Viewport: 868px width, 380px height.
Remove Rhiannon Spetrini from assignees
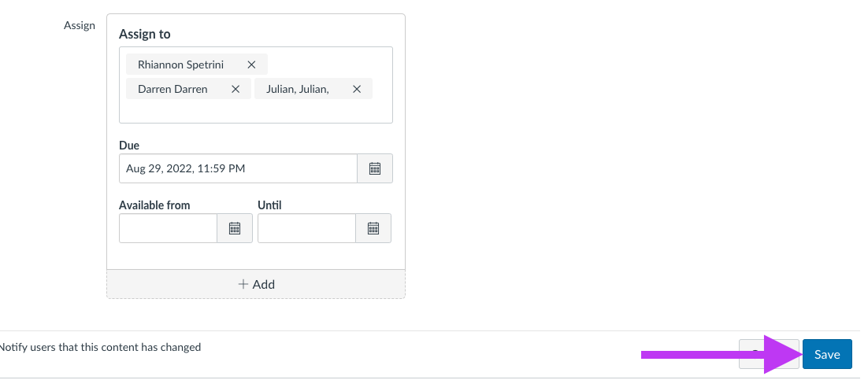[x=251, y=65]
